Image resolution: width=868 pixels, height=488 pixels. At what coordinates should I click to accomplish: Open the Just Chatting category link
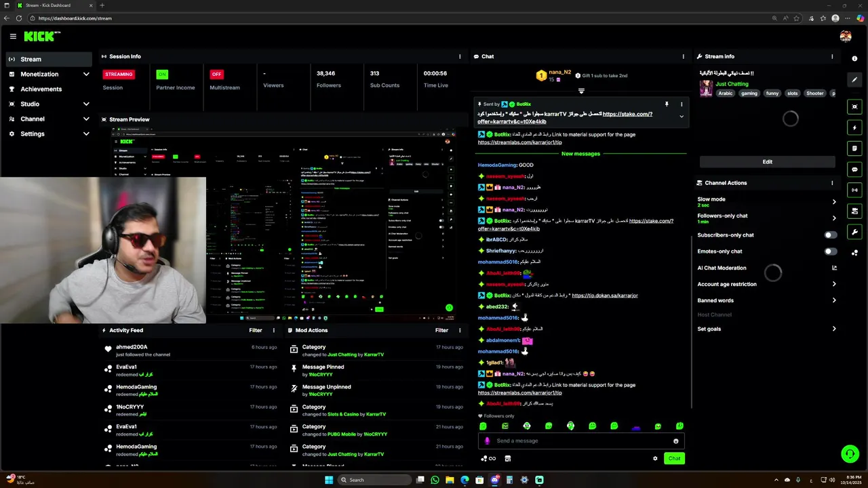pyautogui.click(x=732, y=84)
